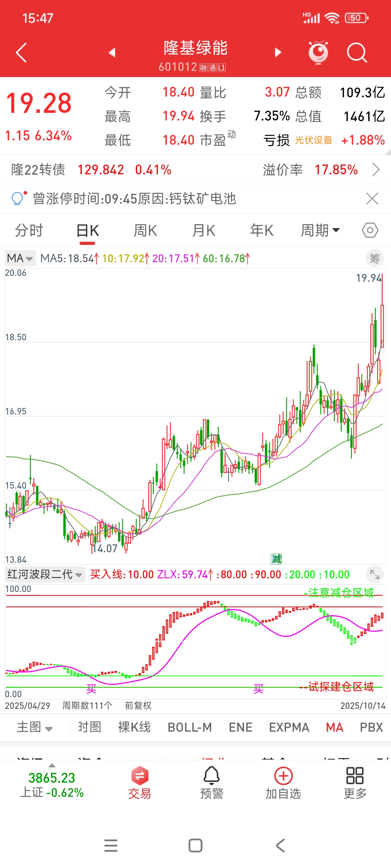Tap the 前复权 adjustment label

[138, 706]
